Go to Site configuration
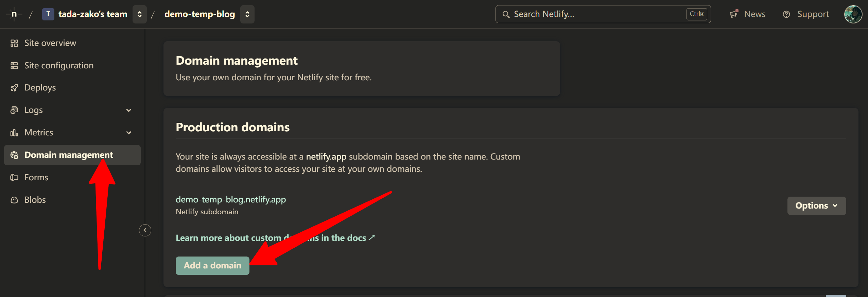Image resolution: width=868 pixels, height=297 pixels. point(59,65)
